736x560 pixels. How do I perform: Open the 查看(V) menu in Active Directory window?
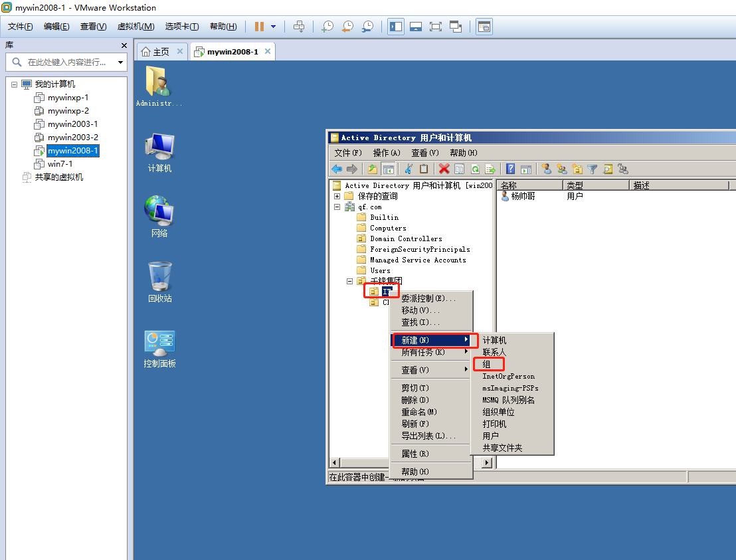pyautogui.click(x=425, y=153)
